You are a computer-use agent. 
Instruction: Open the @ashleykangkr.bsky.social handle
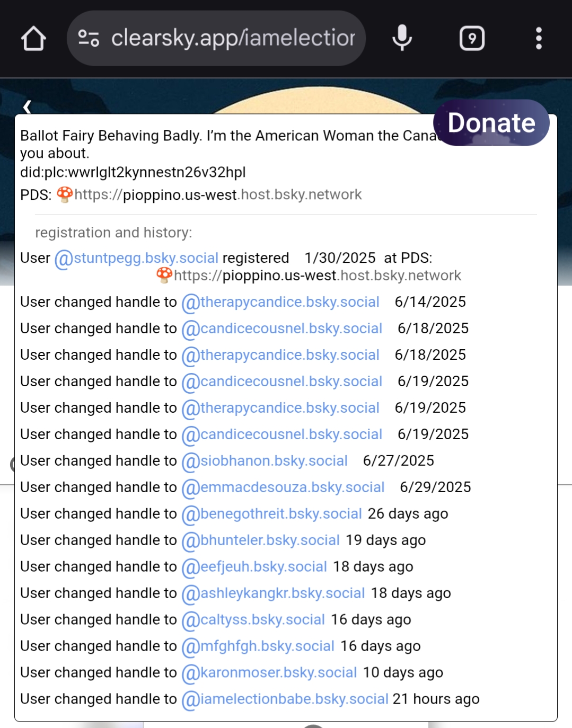273,593
